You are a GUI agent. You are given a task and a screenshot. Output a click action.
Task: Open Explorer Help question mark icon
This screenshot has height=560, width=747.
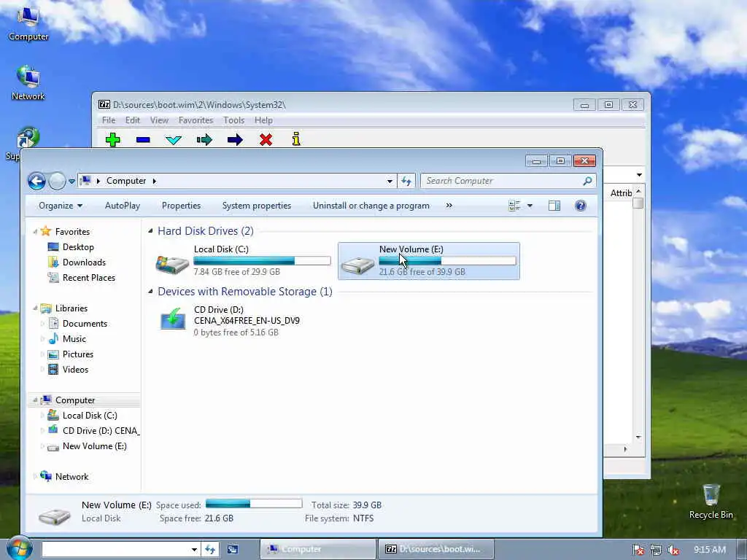click(580, 206)
